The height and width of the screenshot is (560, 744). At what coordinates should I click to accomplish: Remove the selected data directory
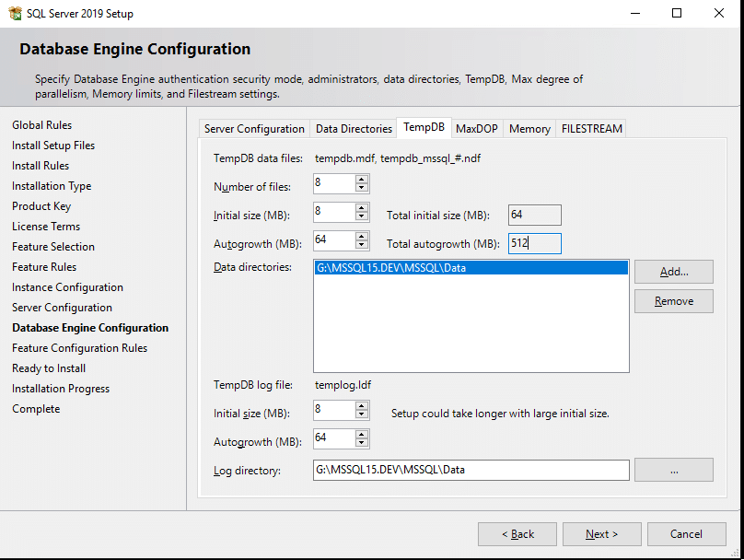[673, 300]
